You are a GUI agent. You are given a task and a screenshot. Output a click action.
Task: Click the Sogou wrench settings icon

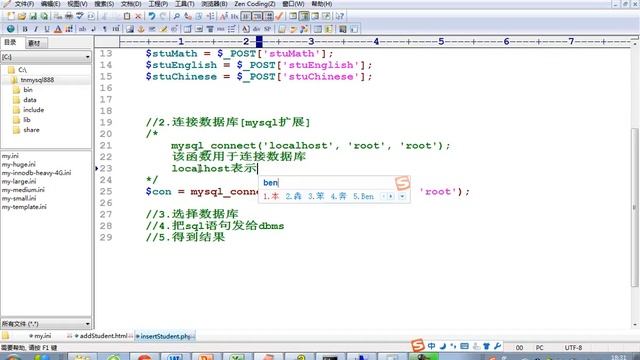pyautogui.click(x=497, y=346)
